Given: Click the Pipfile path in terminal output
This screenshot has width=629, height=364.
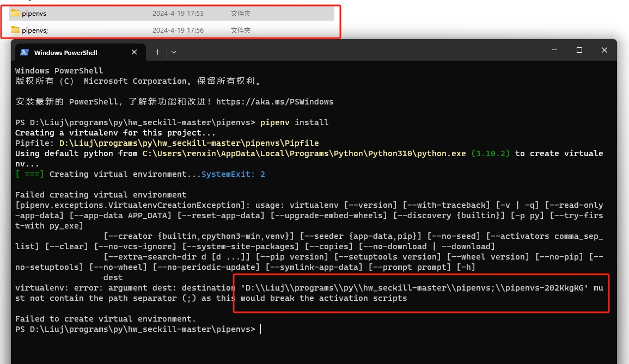Looking at the screenshot, I should coord(189,143).
